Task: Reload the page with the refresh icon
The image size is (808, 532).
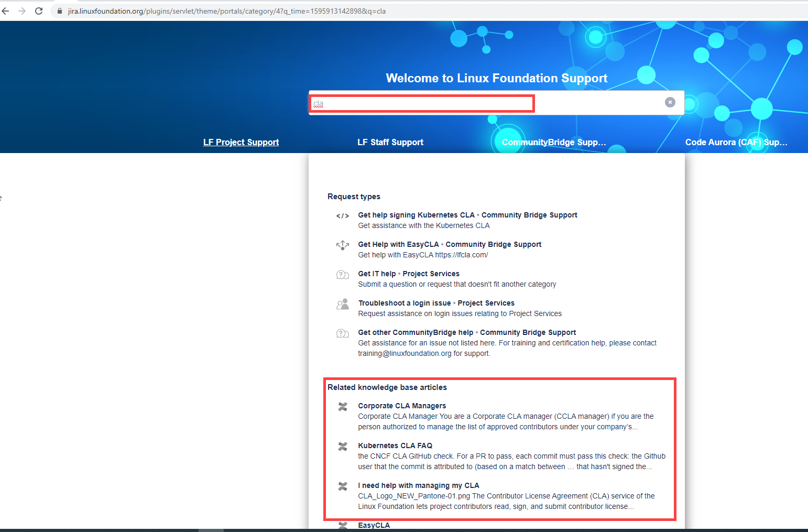Action: [39, 11]
